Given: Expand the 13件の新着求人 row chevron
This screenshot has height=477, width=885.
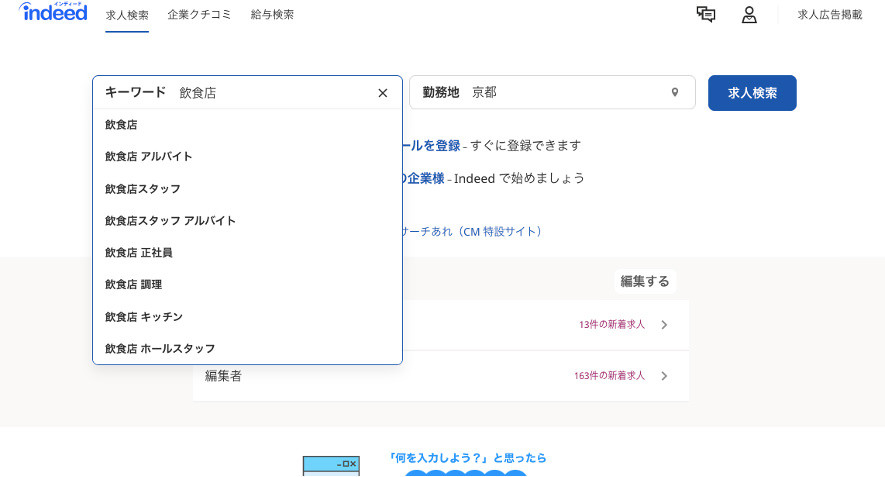Looking at the screenshot, I should pyautogui.click(x=664, y=324).
